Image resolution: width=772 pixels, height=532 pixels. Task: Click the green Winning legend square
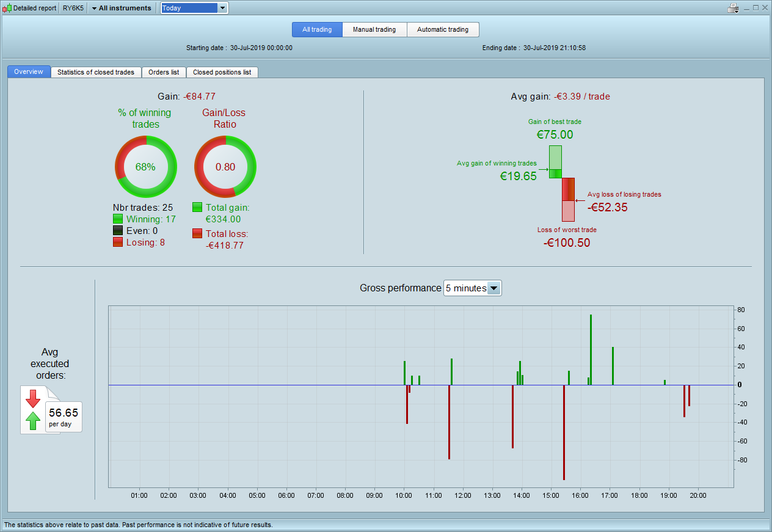click(118, 219)
